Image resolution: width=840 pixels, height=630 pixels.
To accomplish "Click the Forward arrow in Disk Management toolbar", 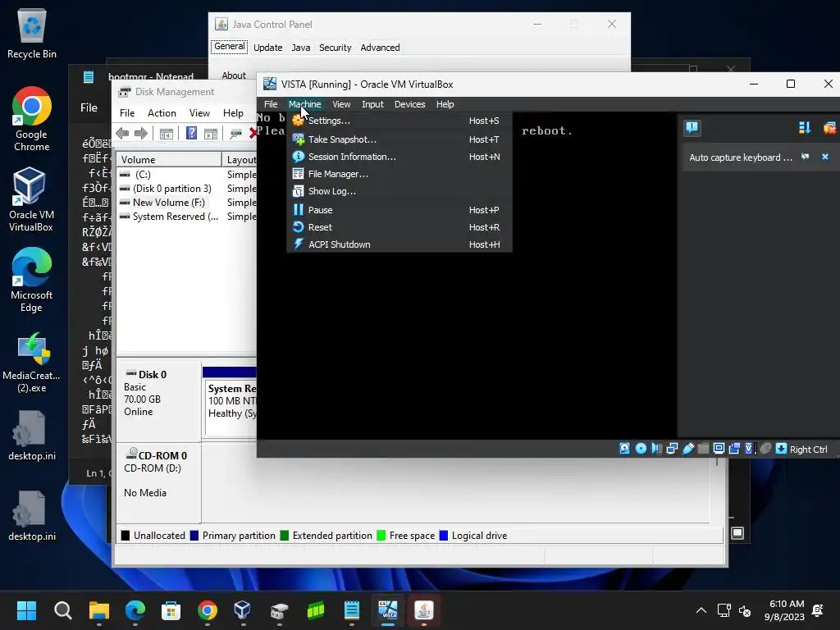I will coord(141,134).
